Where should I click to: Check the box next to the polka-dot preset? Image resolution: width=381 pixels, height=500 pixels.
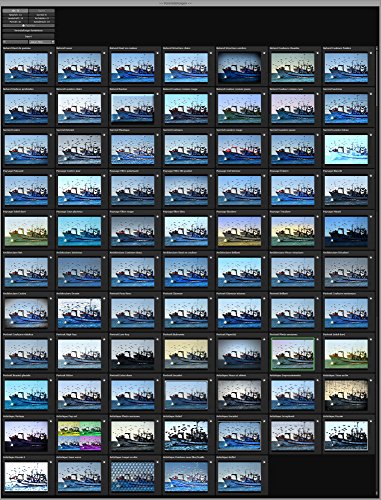point(157,463)
